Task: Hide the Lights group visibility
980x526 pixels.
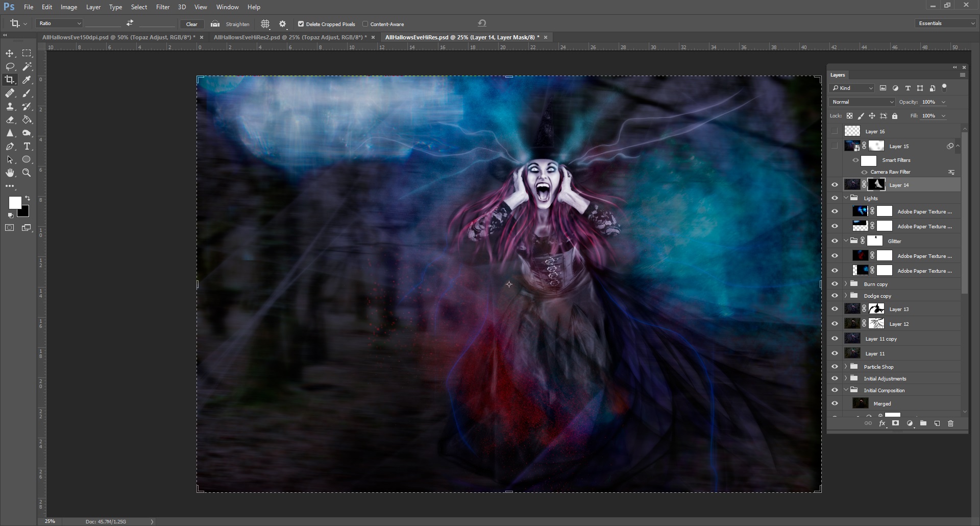Action: click(x=835, y=198)
